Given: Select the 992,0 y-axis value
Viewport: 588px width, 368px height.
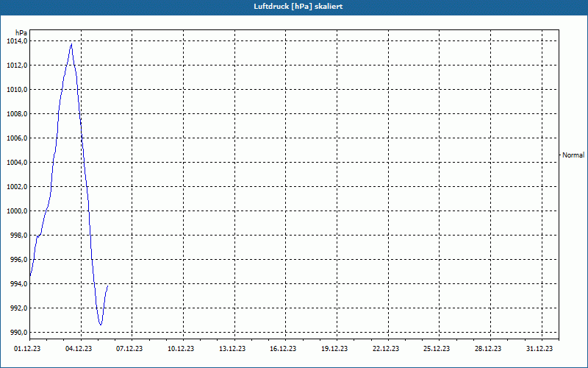Looking at the screenshot, I should [x=18, y=308].
